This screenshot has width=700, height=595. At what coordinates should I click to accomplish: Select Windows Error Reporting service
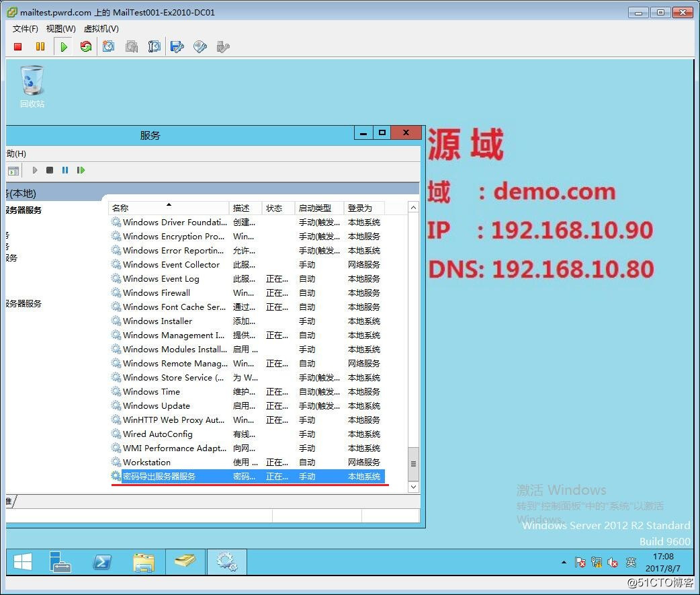click(x=247, y=251)
